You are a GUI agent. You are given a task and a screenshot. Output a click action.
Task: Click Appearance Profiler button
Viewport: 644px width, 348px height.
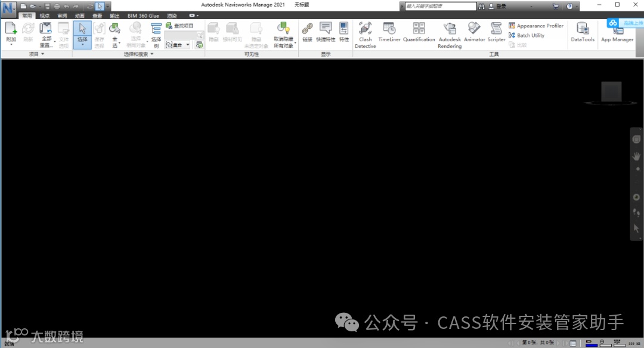(x=536, y=26)
